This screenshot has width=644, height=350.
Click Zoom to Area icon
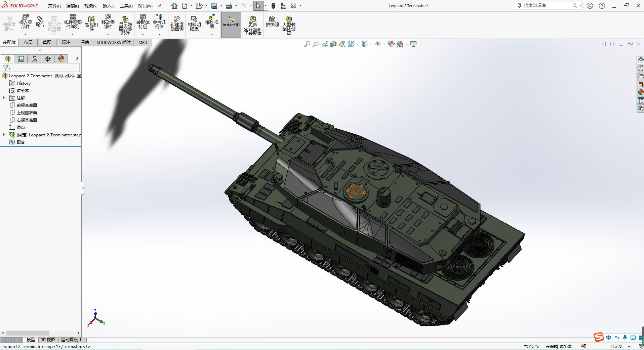tap(316, 44)
